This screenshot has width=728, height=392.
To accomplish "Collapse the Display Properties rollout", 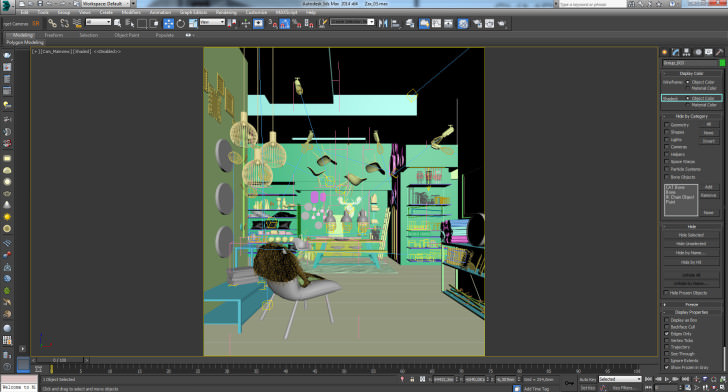I will point(691,313).
